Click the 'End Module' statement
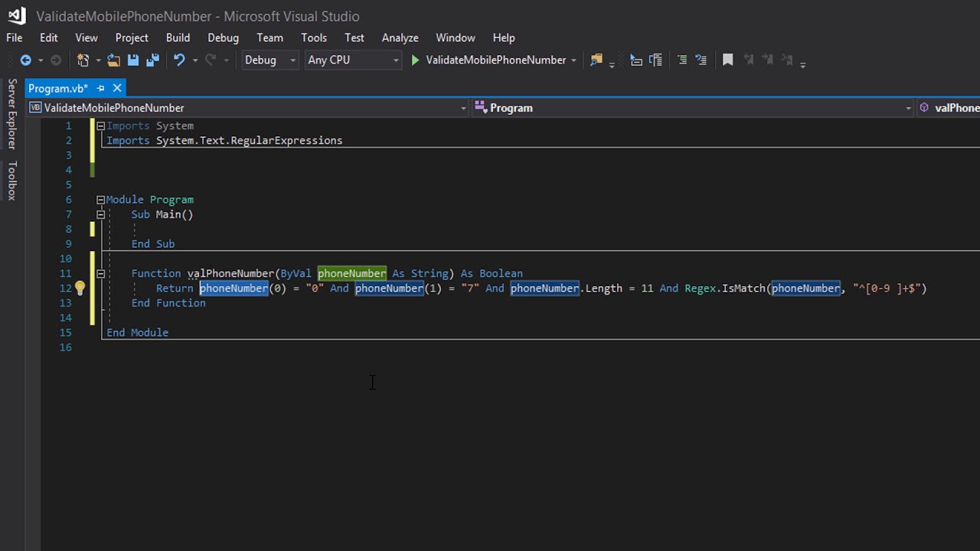 coord(137,333)
